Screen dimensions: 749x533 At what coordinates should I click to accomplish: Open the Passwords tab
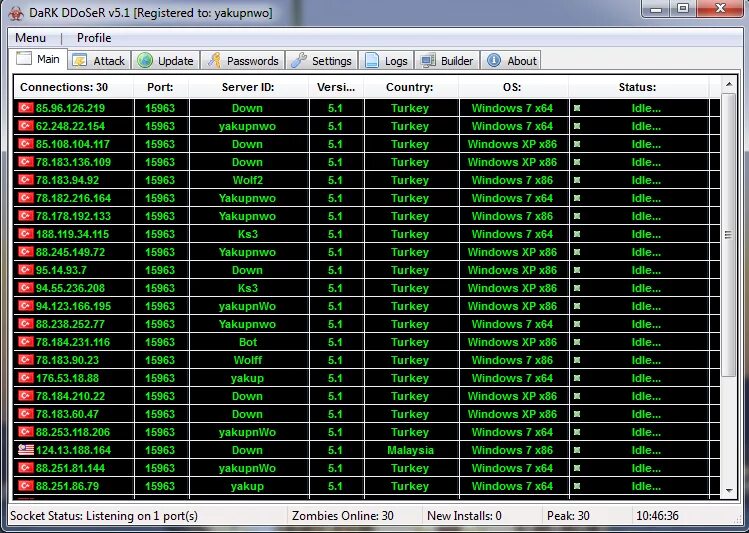coord(243,61)
